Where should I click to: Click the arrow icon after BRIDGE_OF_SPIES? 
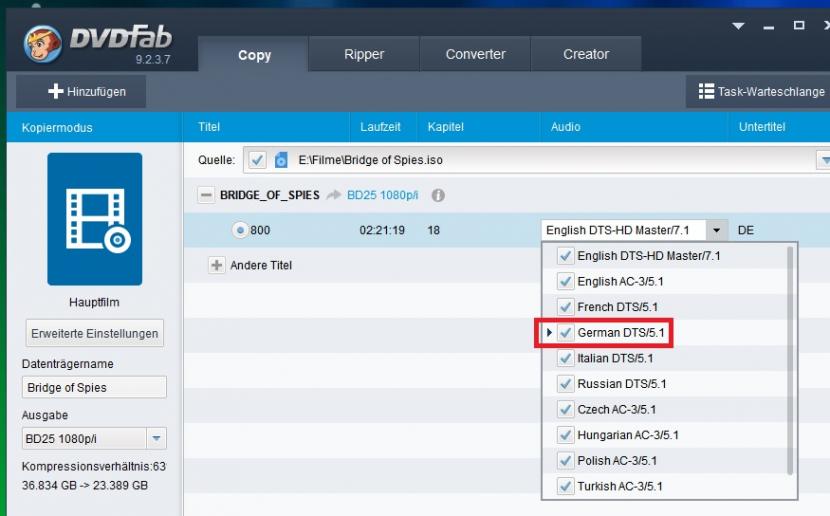[x=333, y=195]
